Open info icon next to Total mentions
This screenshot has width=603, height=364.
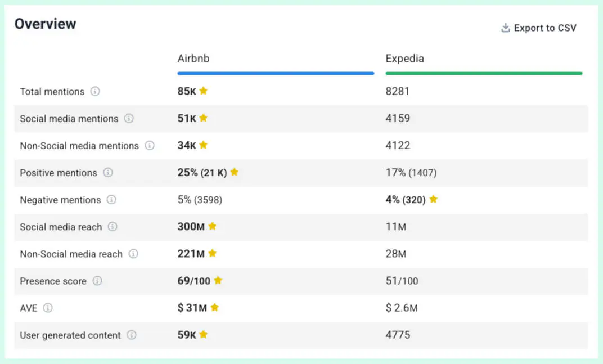click(x=95, y=91)
